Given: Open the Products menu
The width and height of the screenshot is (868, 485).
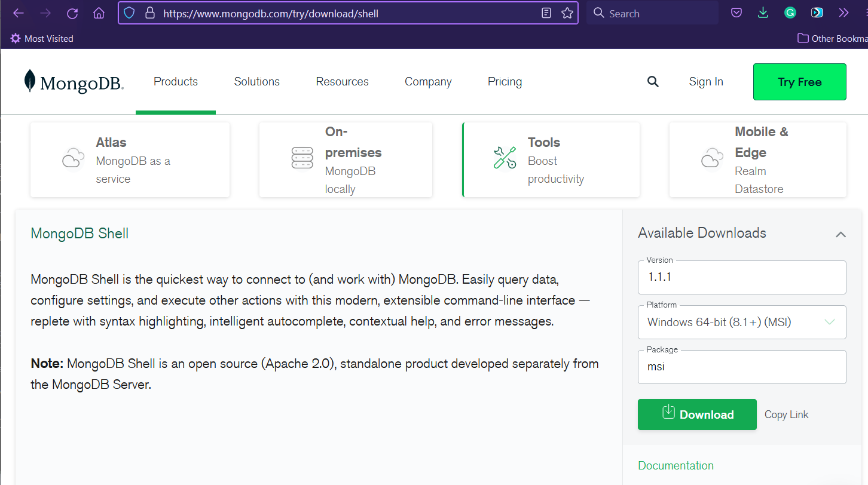Looking at the screenshot, I should (176, 82).
